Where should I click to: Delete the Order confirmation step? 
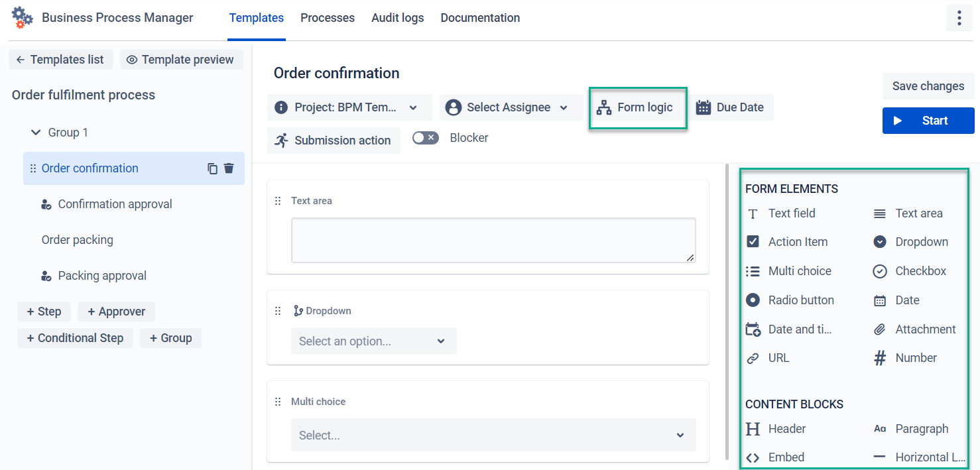coord(229,168)
